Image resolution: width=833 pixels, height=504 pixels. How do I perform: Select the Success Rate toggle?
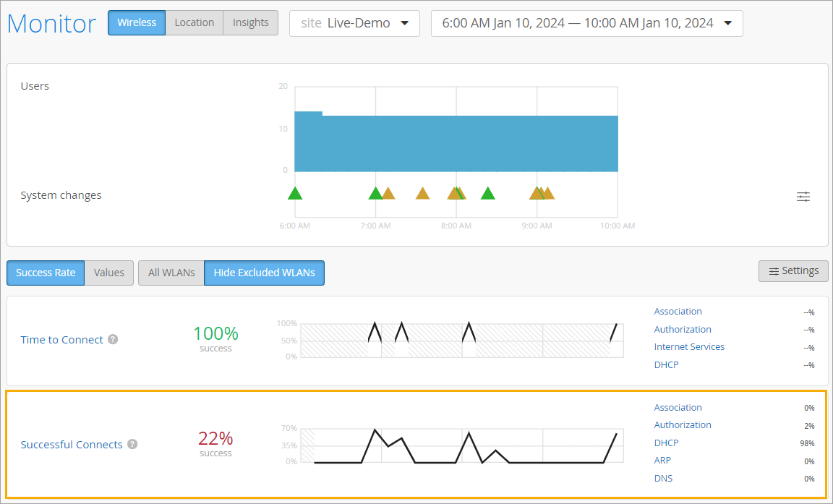click(45, 273)
